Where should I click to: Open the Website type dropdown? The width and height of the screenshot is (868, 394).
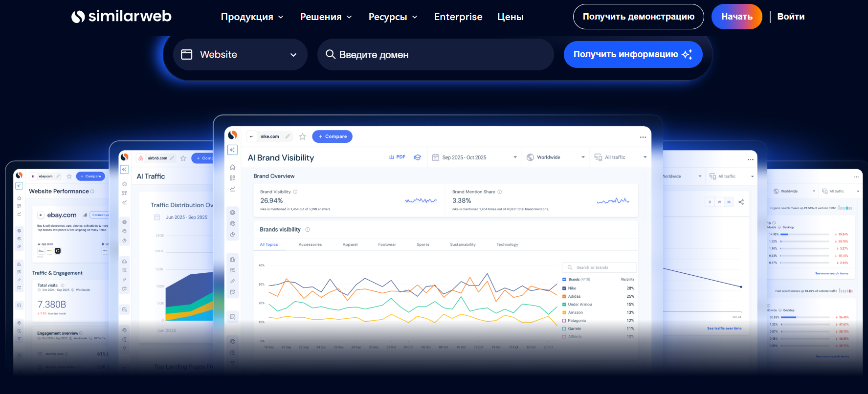240,54
